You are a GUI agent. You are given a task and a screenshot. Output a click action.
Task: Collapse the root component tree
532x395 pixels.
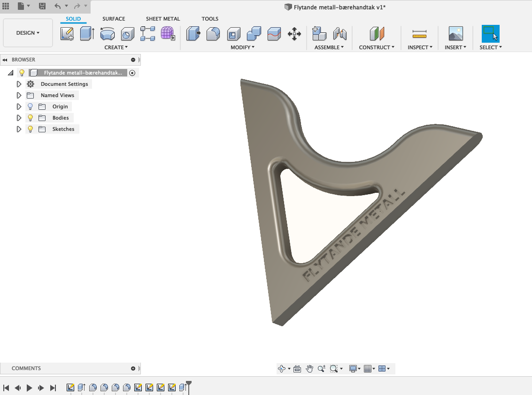click(11, 73)
